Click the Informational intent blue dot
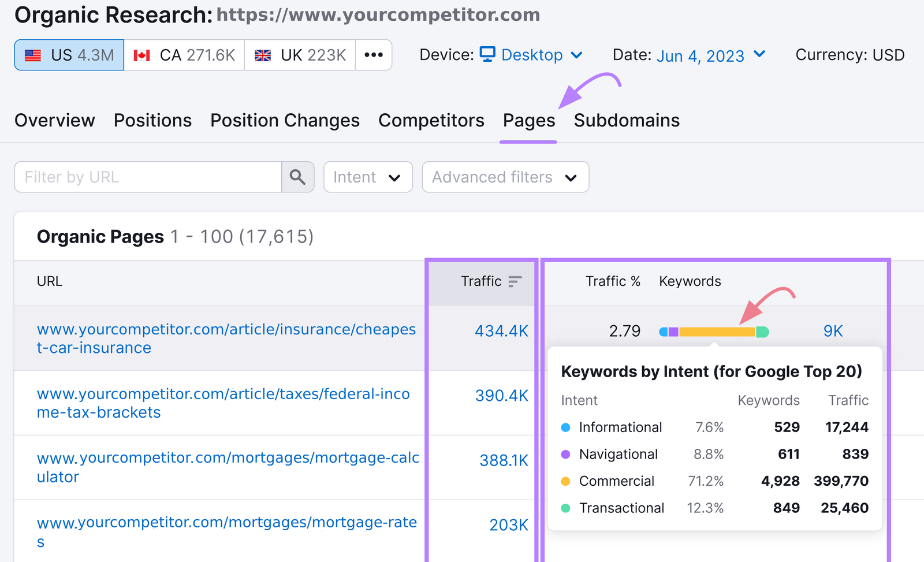The width and height of the screenshot is (924, 562). [565, 427]
